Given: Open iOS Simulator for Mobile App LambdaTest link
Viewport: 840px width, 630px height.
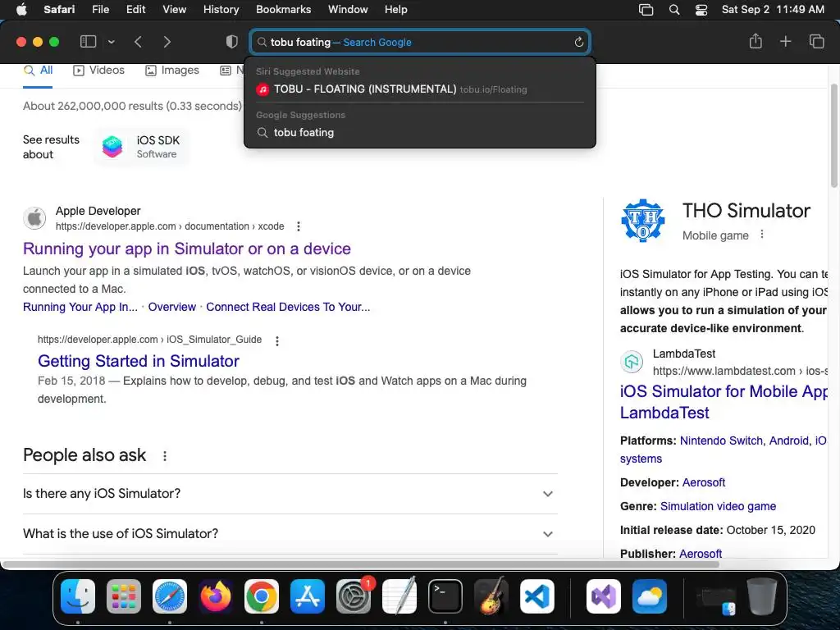Looking at the screenshot, I should [724, 402].
